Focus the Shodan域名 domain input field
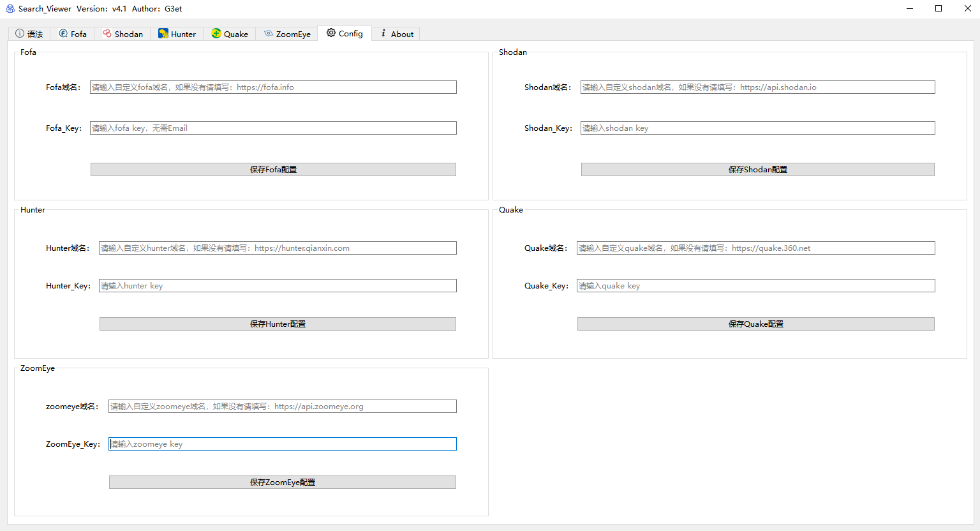Viewport: 980px width, 531px height. 758,87
